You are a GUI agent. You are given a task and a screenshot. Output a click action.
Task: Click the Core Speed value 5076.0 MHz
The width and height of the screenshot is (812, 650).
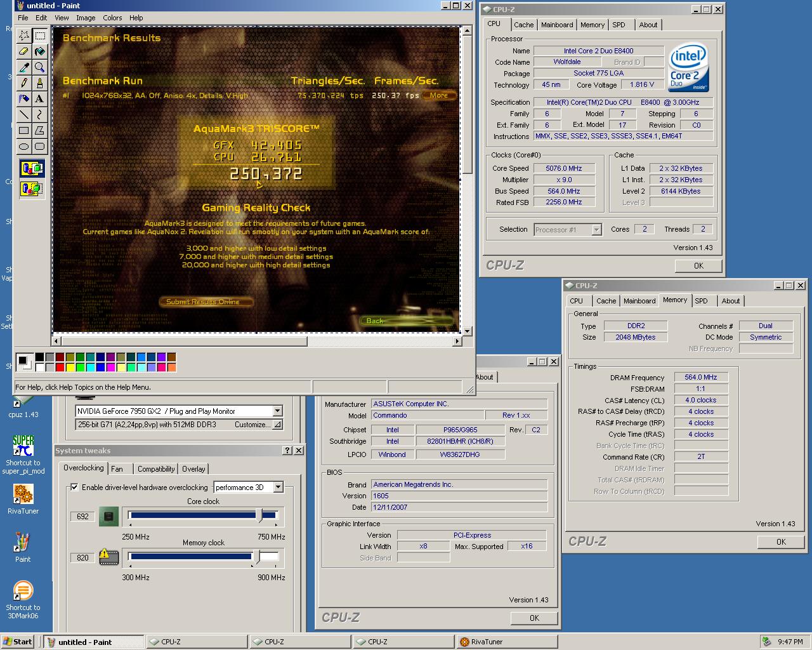[x=564, y=168]
